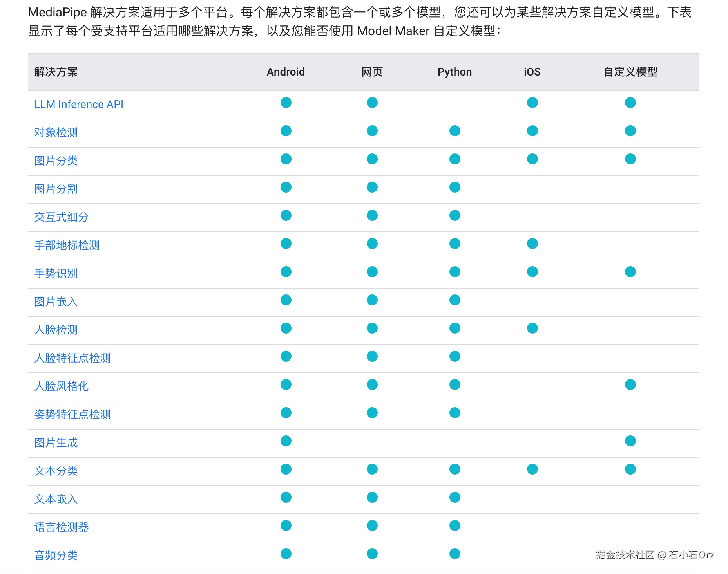Open the 图片生成 solution link
The image size is (728, 574).
56,443
